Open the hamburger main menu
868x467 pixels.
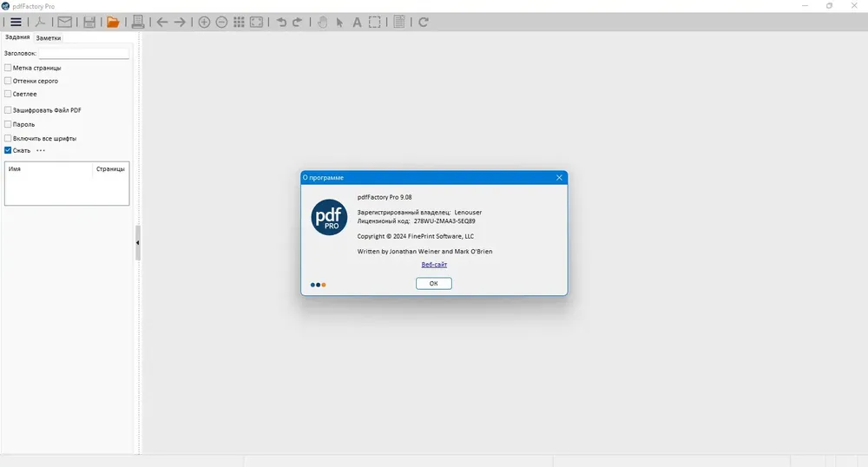pyautogui.click(x=16, y=22)
